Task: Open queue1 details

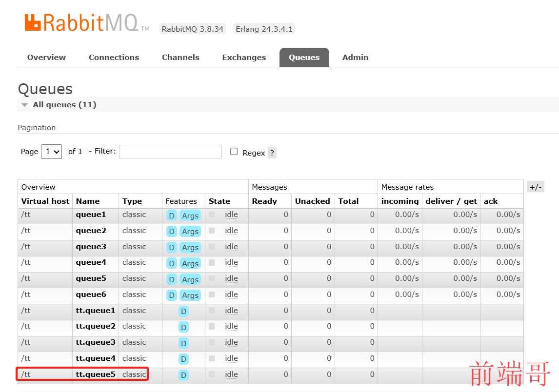Action: [x=91, y=215]
